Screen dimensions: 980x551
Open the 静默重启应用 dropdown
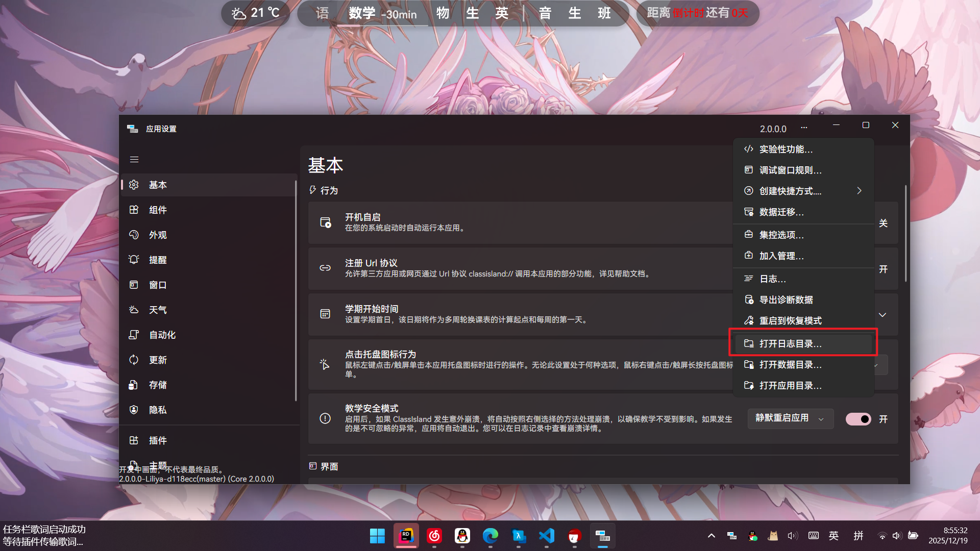[x=790, y=418]
